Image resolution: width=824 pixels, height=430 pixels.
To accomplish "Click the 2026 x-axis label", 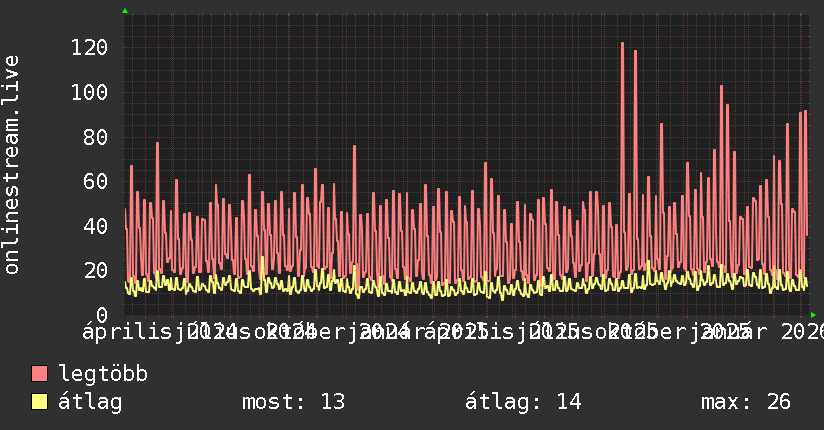I will pyautogui.click(x=802, y=332).
